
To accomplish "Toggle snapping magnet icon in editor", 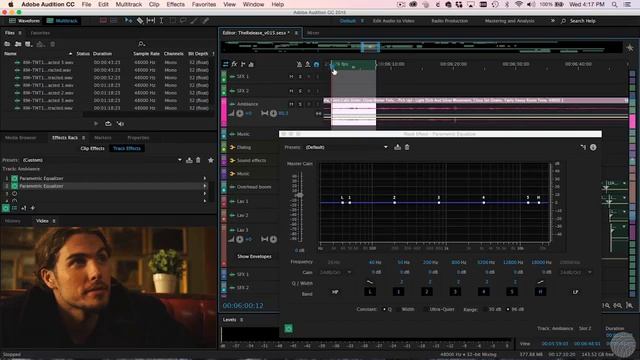I will [316, 64].
